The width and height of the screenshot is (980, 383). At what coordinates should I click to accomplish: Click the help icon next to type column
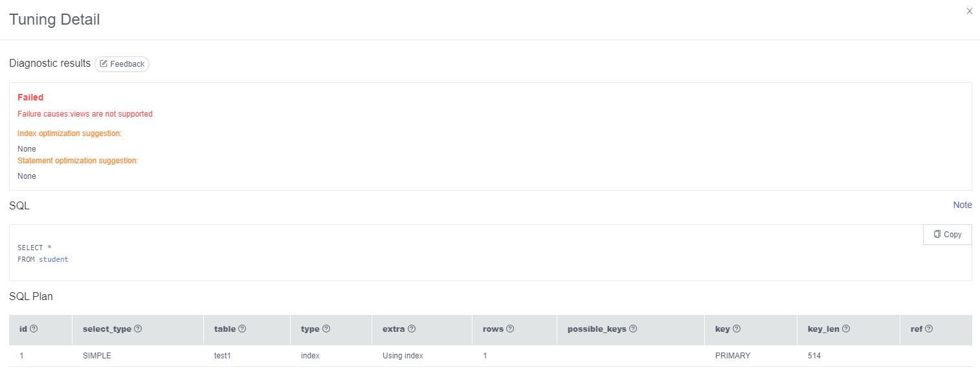[326, 329]
